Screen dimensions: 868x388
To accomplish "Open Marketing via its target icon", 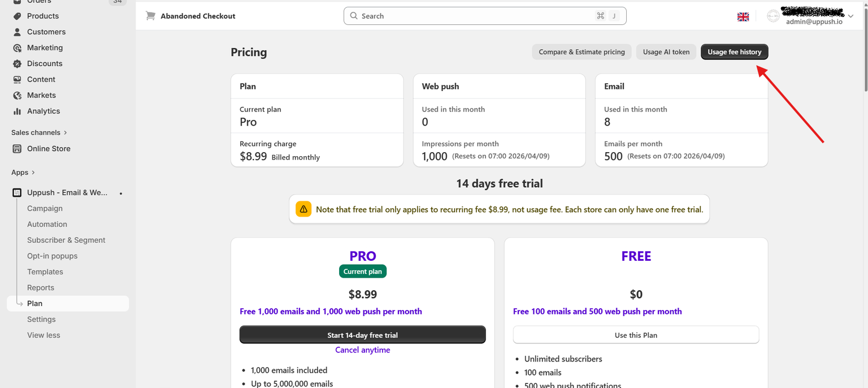I will pos(17,48).
